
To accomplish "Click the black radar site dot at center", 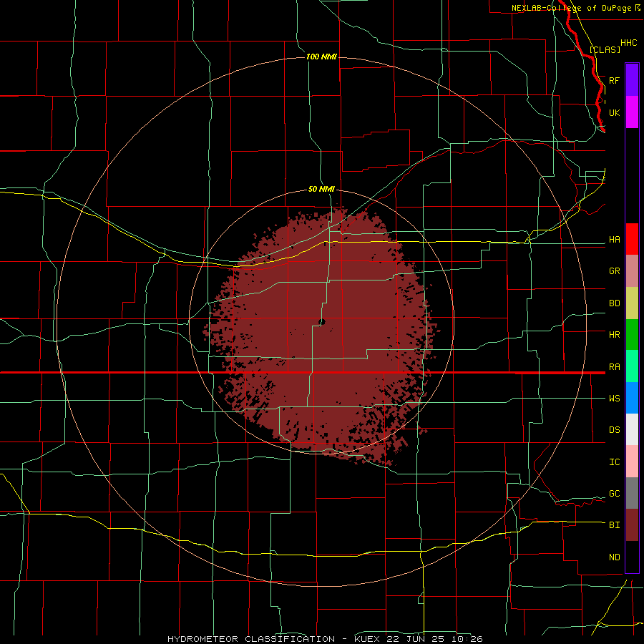I will tap(322, 322).
